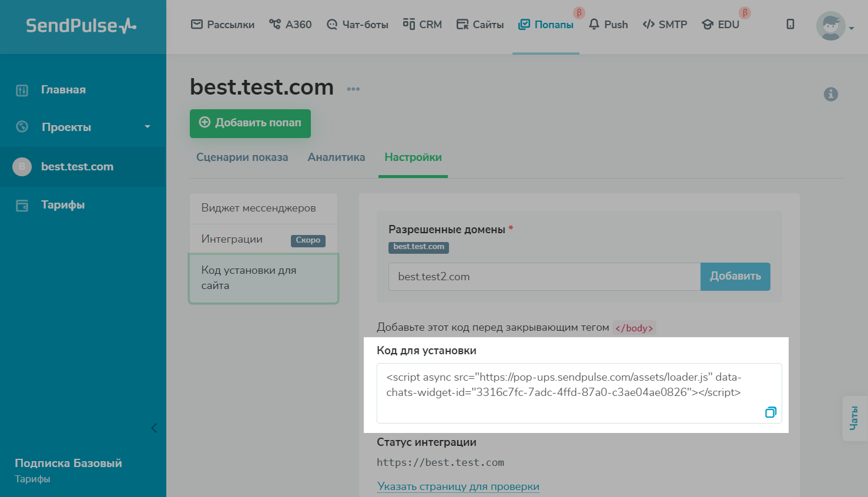Open the three-dots menu beside best.test.com title
Image resolution: width=868 pixels, height=497 pixels.
(353, 89)
